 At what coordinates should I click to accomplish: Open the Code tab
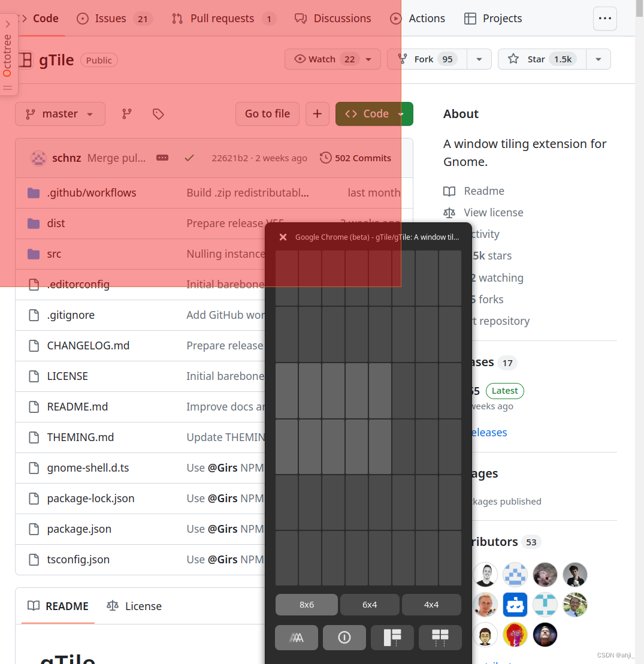click(40, 19)
